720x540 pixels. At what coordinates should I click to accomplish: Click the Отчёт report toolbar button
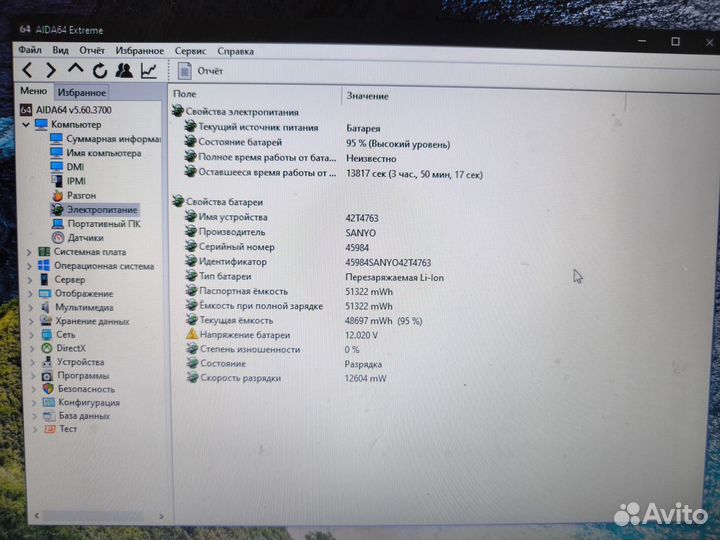click(x=200, y=71)
